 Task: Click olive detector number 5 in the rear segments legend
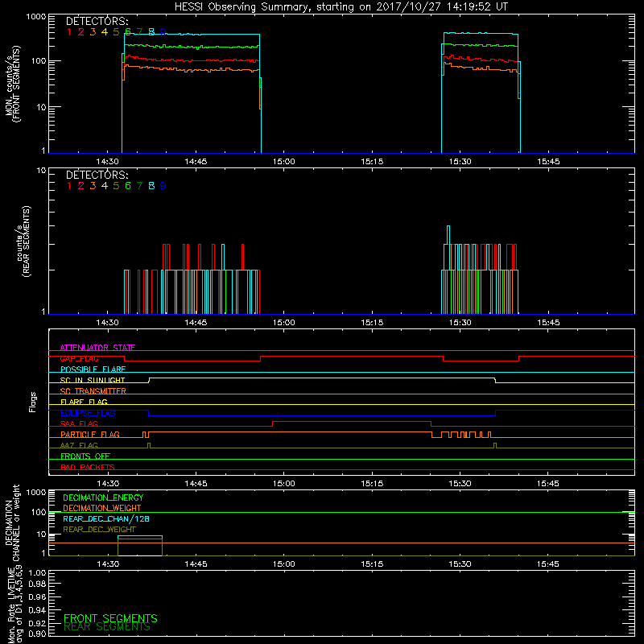116,186
